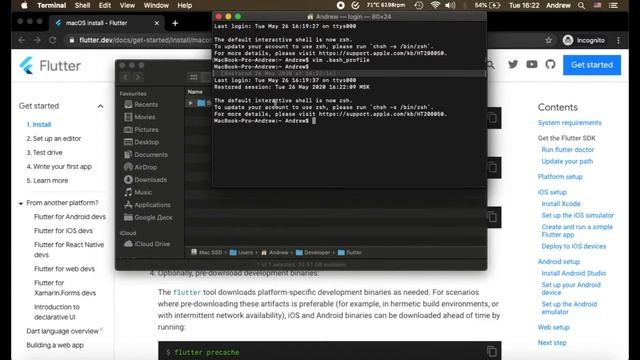
Task: Select Documents in Finder sidebar
Action: [x=146, y=155]
